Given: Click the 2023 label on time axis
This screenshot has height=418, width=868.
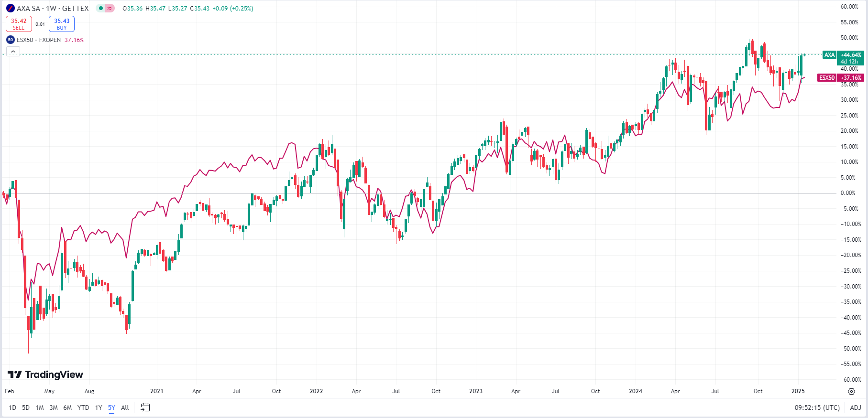Looking at the screenshot, I should point(476,391).
